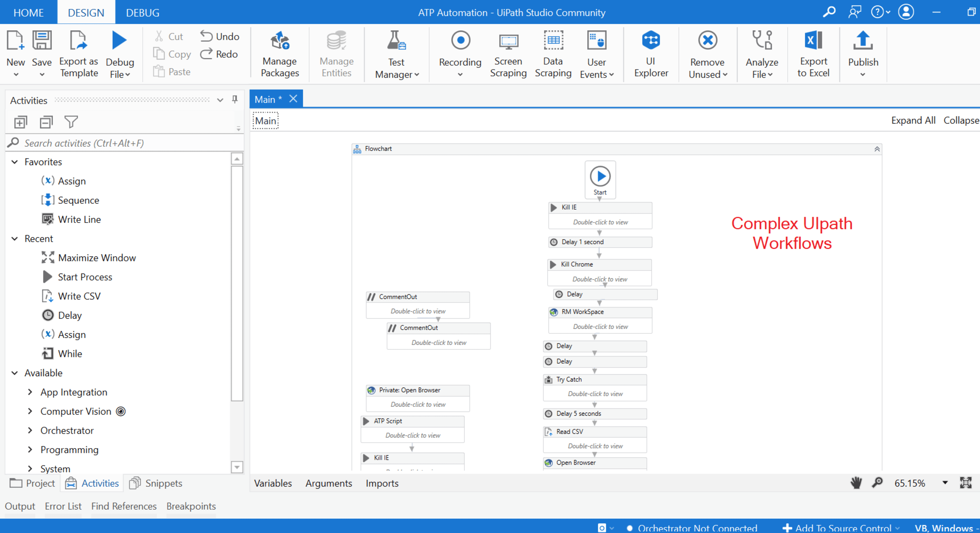
Task: Run Debug File play icon
Action: coord(119,41)
